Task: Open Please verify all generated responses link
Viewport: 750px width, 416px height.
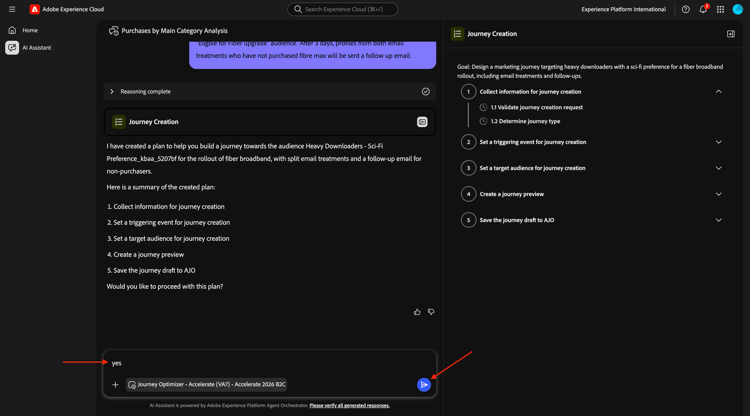Action: tap(350, 405)
